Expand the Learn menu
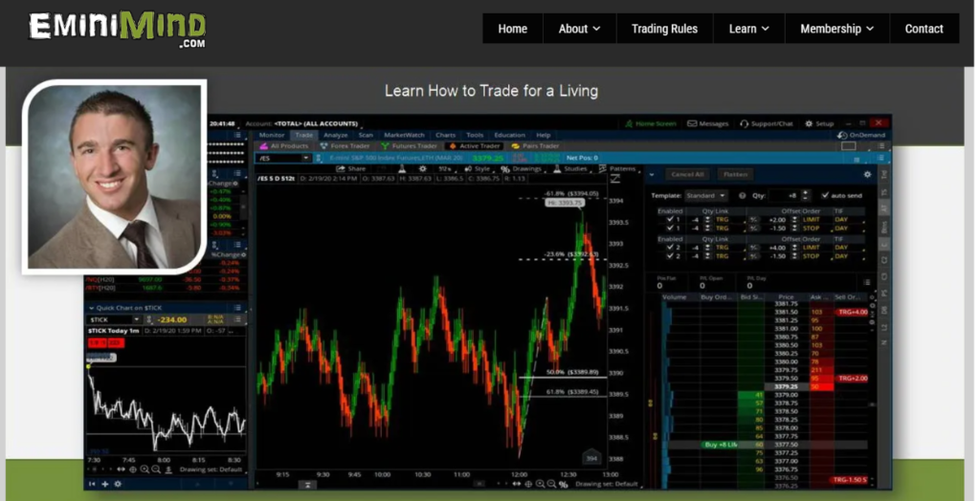Screen dimensions: 980x501 click(748, 29)
